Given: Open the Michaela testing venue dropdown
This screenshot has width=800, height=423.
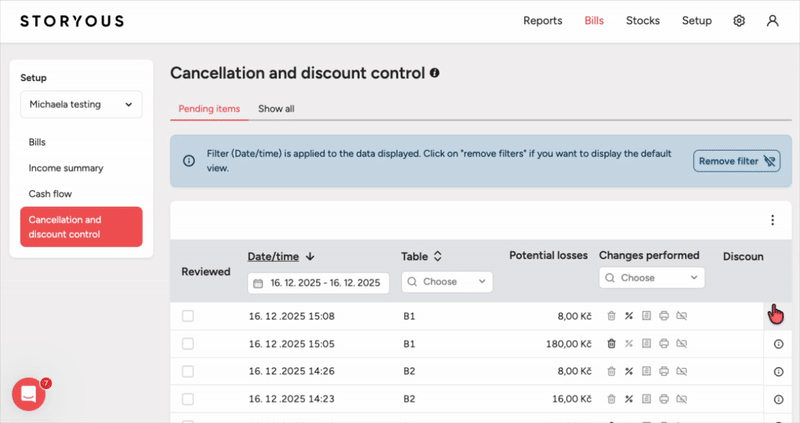Looking at the screenshot, I should 81,104.
